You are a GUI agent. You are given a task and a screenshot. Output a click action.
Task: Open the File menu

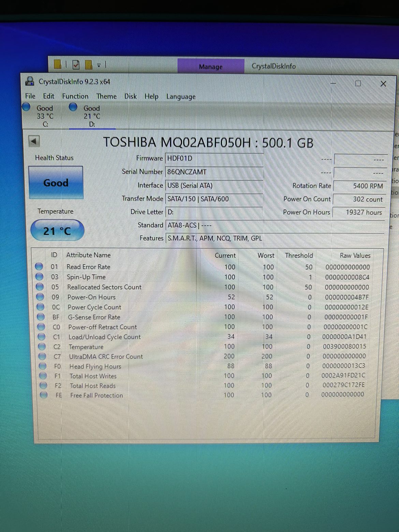(x=30, y=96)
